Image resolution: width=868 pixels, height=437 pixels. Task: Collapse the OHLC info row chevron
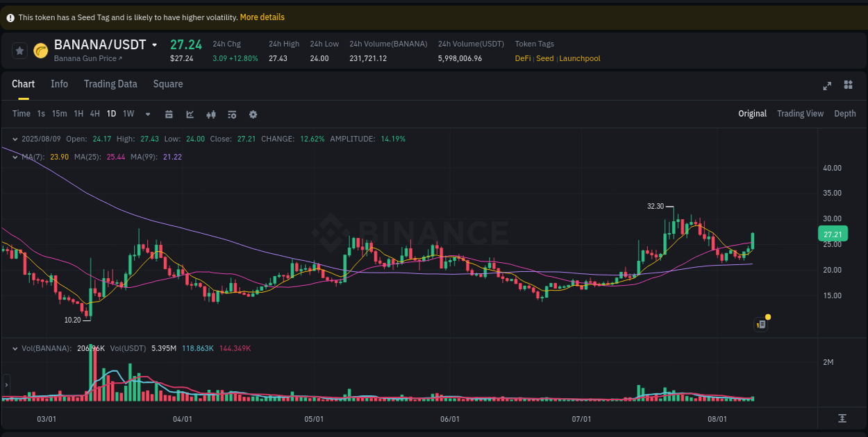point(15,139)
